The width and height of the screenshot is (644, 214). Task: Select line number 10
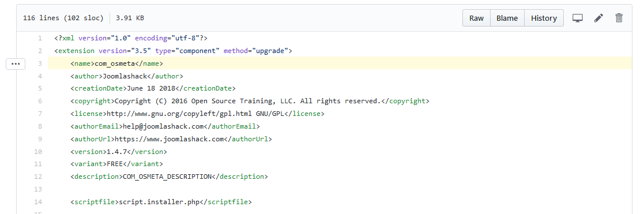38,152
